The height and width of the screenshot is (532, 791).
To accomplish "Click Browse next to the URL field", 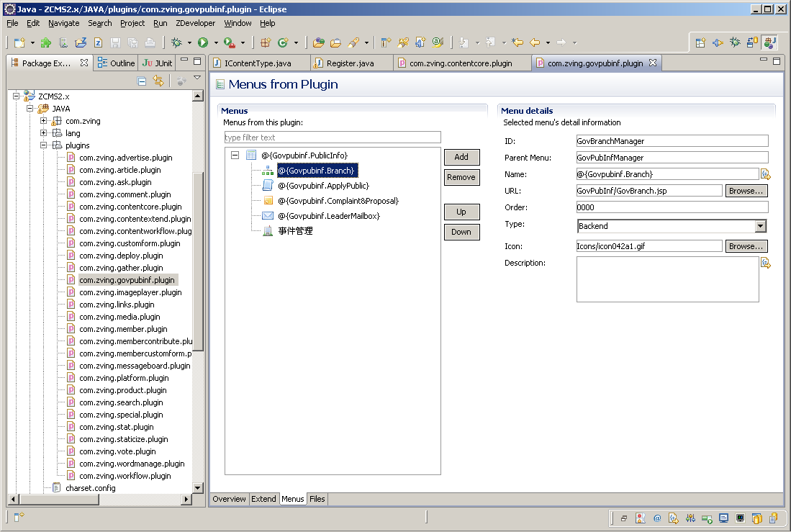I will pyautogui.click(x=746, y=191).
